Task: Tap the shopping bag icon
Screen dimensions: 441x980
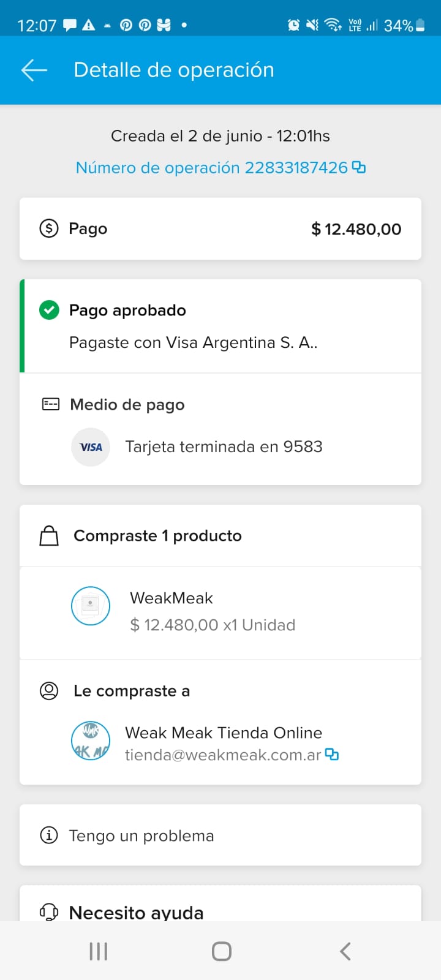Action: coord(49,536)
